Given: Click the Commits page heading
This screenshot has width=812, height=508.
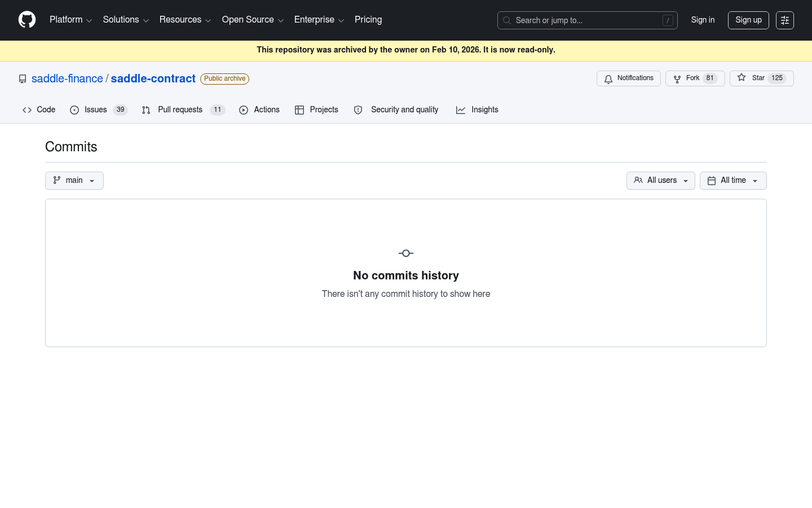Looking at the screenshot, I should pyautogui.click(x=71, y=147).
